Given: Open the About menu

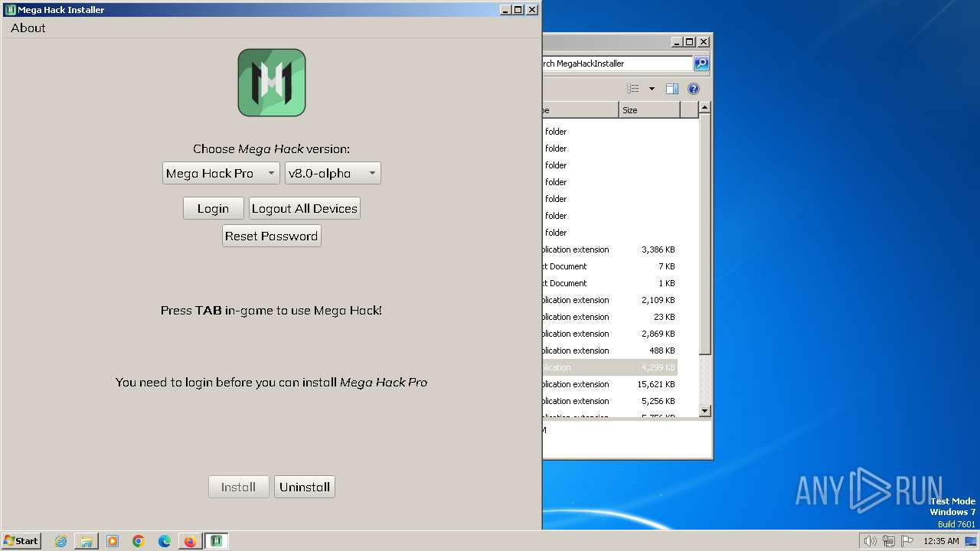Looking at the screenshot, I should coord(28,28).
